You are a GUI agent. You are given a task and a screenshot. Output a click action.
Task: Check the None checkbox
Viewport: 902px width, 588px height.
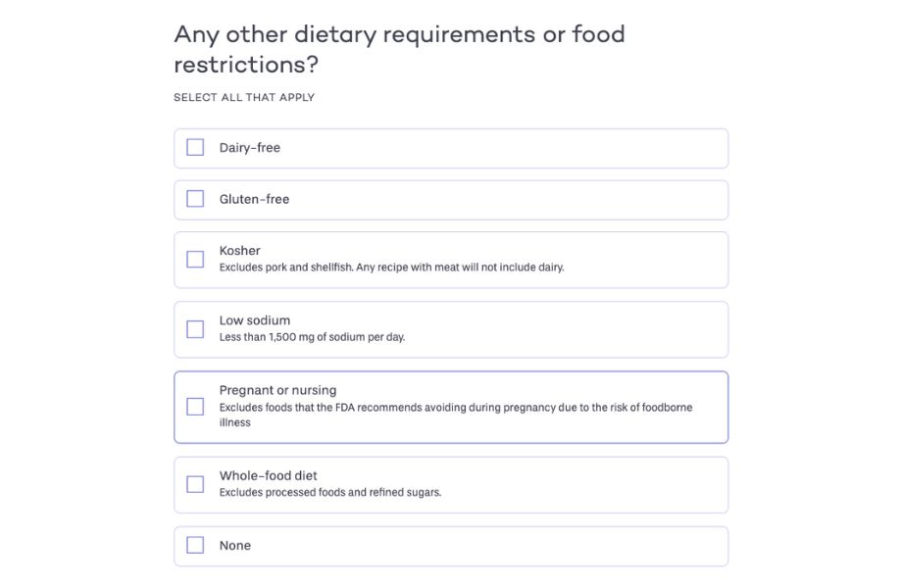pos(195,545)
